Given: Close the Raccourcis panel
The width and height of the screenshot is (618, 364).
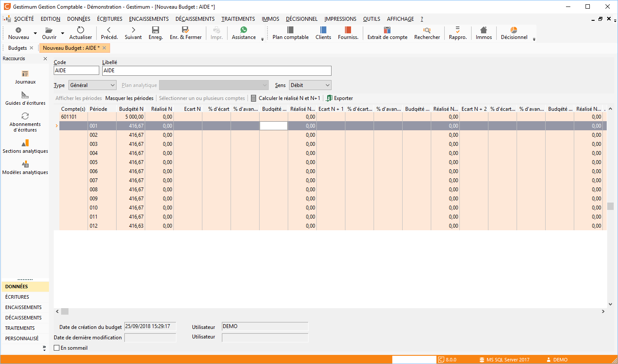Looking at the screenshot, I should [45, 58].
